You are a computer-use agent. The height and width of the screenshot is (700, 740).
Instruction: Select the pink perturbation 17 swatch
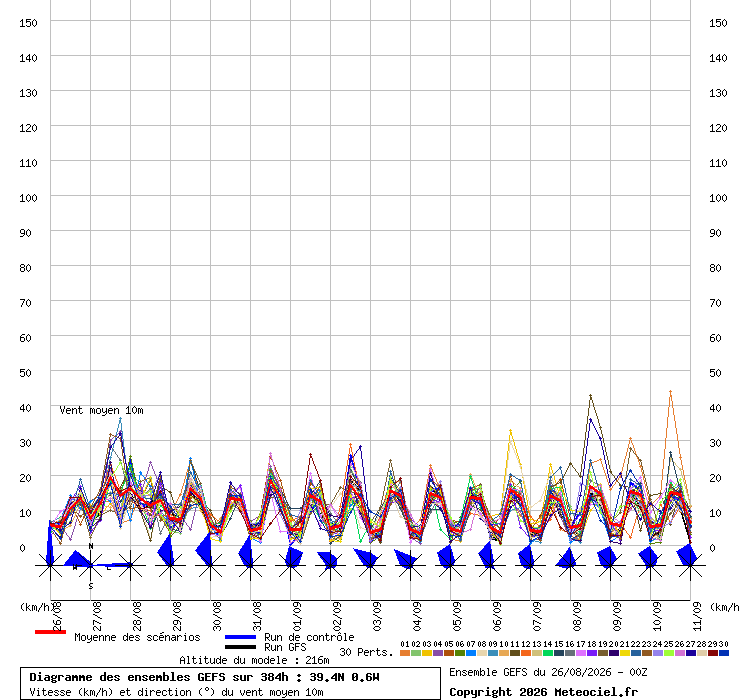pyautogui.click(x=581, y=653)
